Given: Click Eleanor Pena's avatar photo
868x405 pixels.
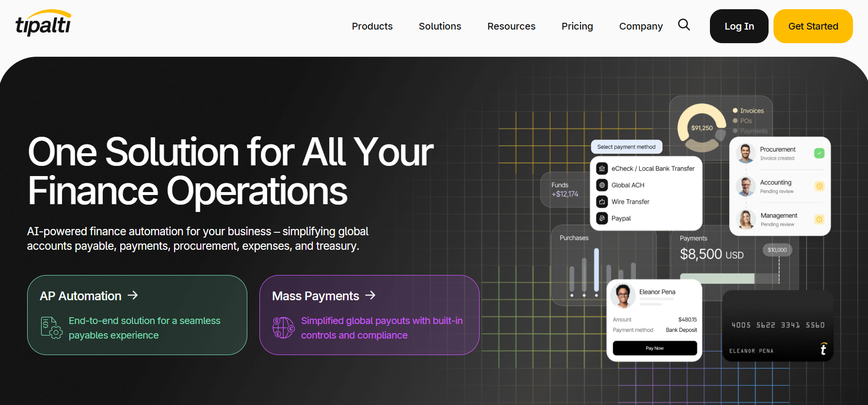Looking at the screenshot, I should pos(623,295).
